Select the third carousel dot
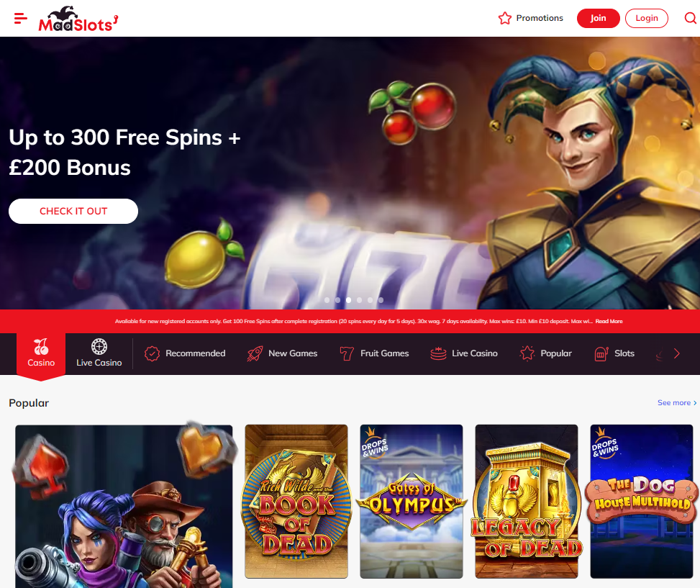The width and height of the screenshot is (700, 588). coord(349,300)
